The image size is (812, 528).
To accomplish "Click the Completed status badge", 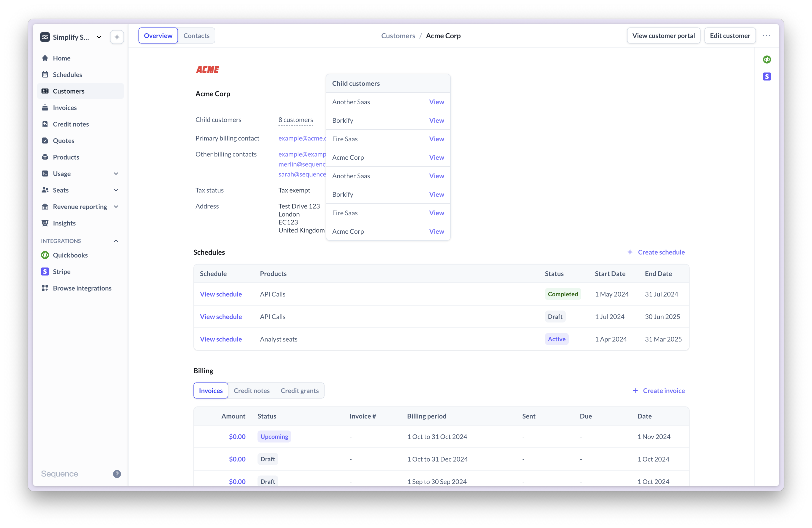I will coord(563,294).
